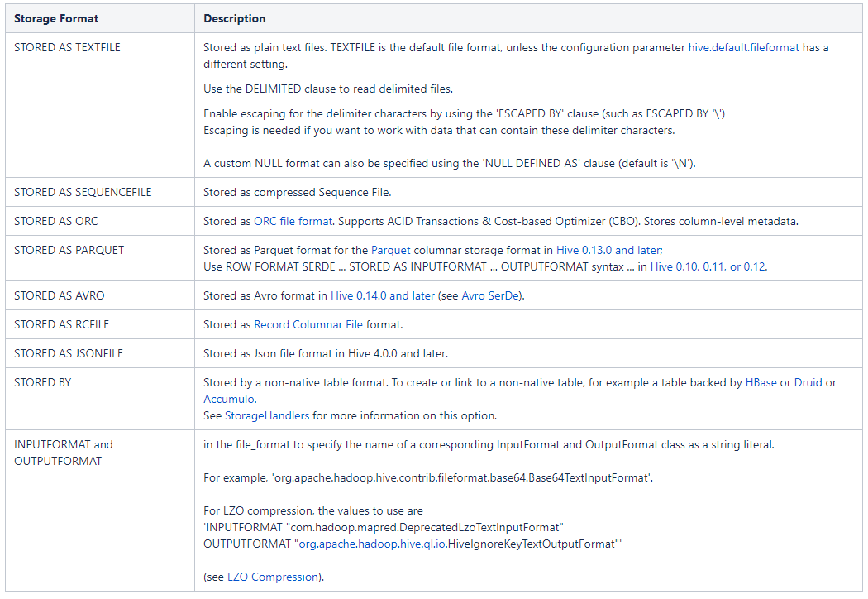Click the STORED AS AVRO cell
868x599 pixels.
[100, 295]
